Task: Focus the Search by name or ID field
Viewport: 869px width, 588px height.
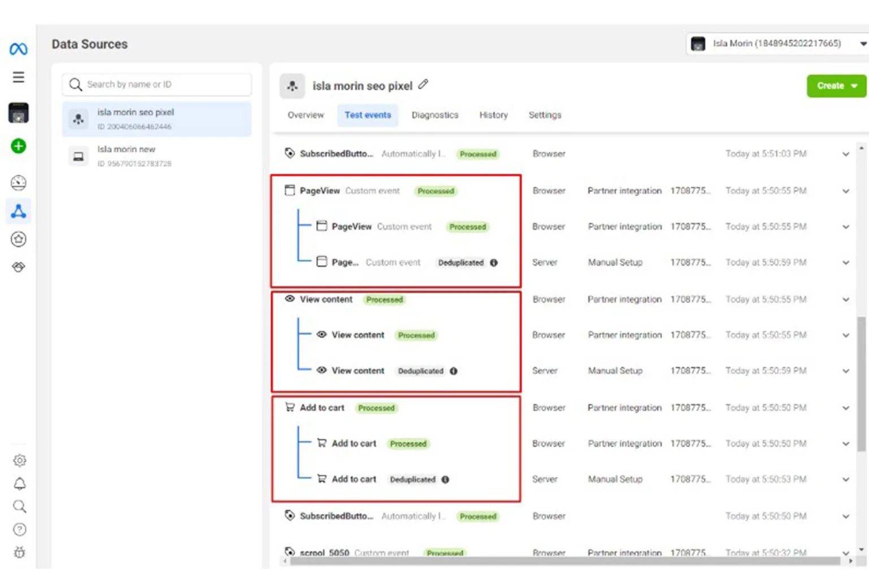Action: click(x=157, y=84)
